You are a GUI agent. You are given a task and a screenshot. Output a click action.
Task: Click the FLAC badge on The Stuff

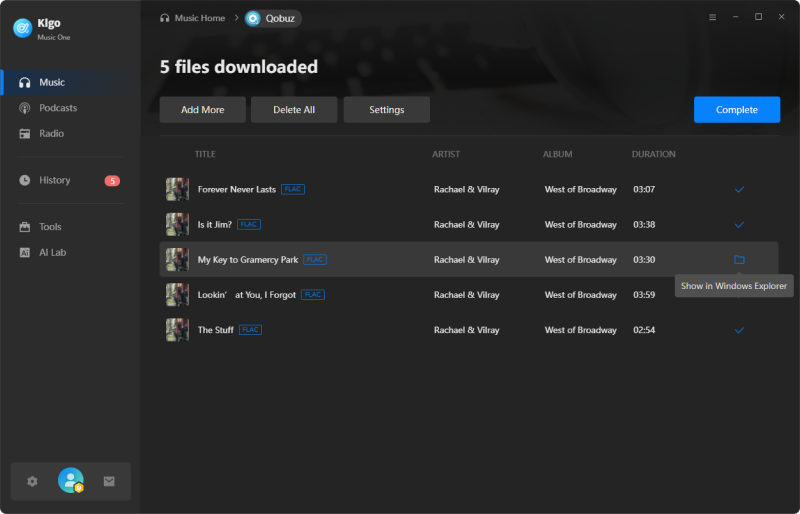tap(251, 330)
